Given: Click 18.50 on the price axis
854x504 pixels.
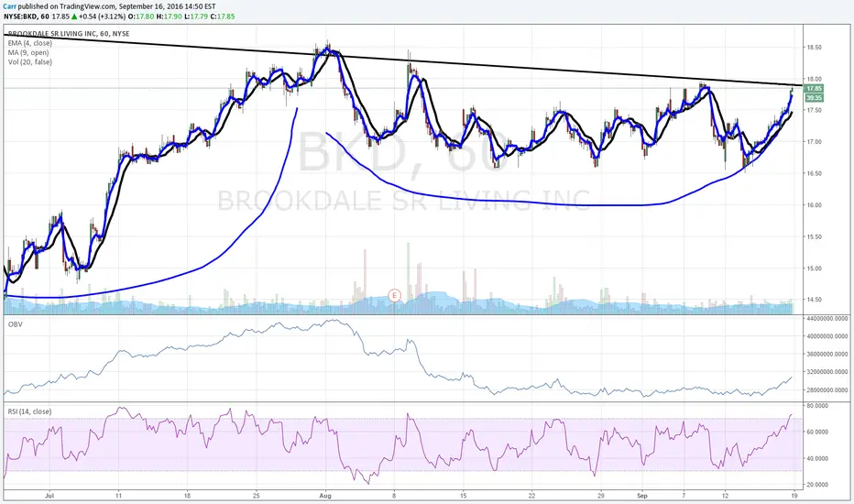Looking at the screenshot, I should (814, 48).
